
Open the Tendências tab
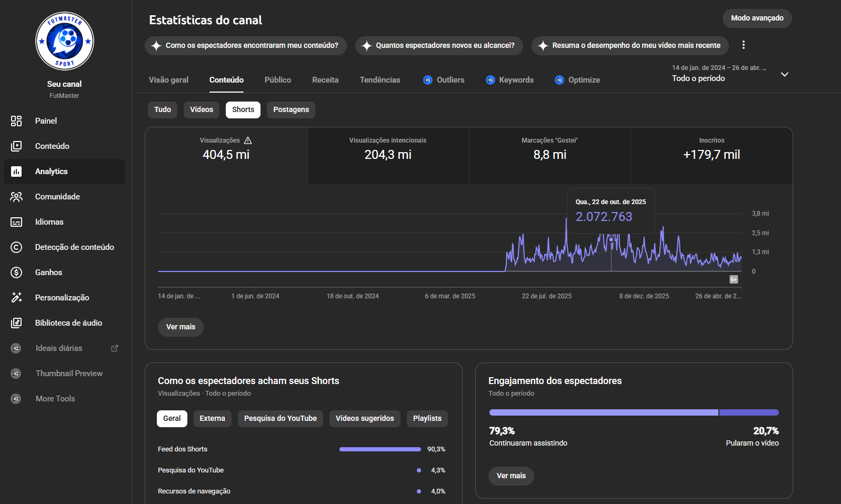click(x=379, y=80)
